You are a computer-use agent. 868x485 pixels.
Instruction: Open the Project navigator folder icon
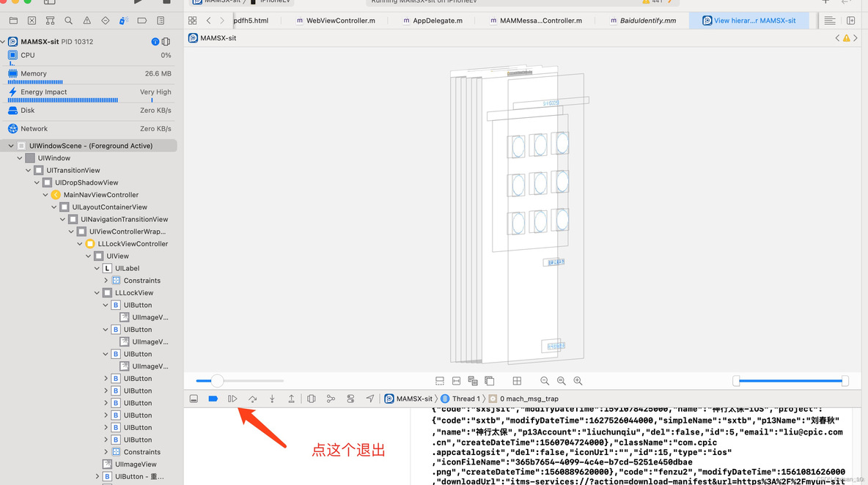pos(13,21)
